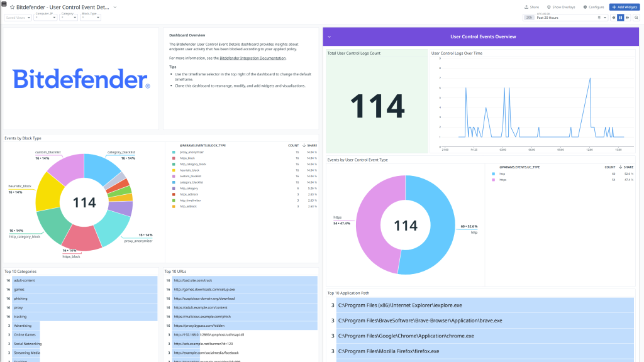Click the fast-forward playback icon
644x362 pixels.
627,17
